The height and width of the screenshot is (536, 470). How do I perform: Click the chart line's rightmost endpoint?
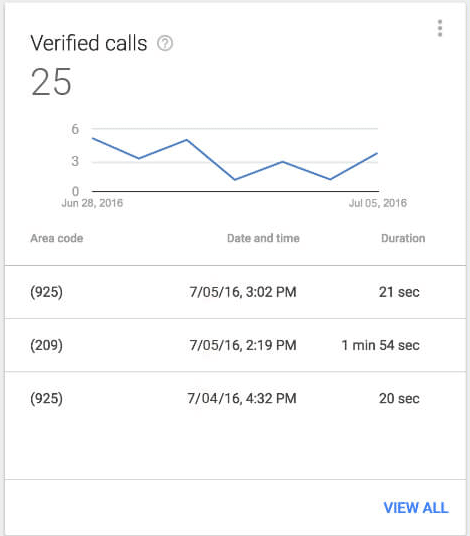coord(377,153)
